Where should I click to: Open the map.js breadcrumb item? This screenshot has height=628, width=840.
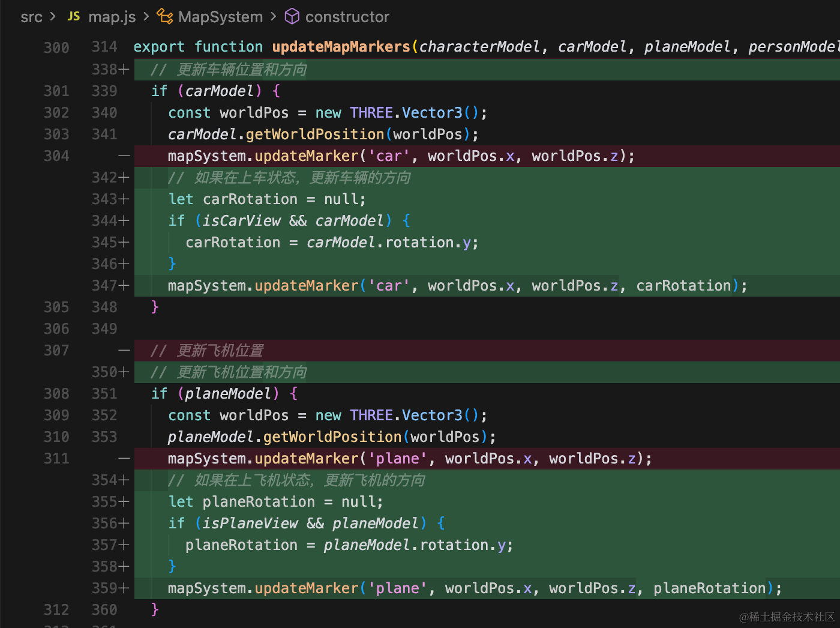pos(112,17)
